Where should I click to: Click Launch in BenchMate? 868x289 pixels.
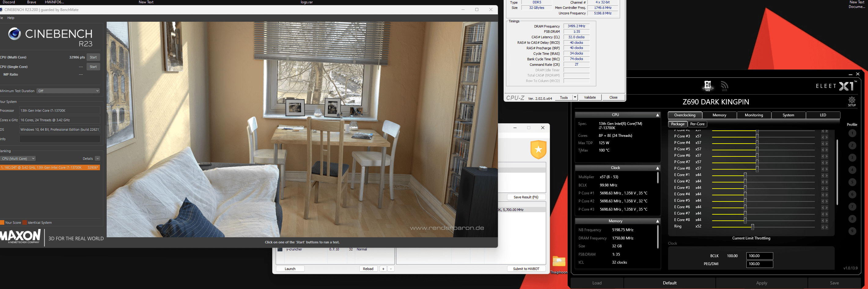tap(290, 269)
